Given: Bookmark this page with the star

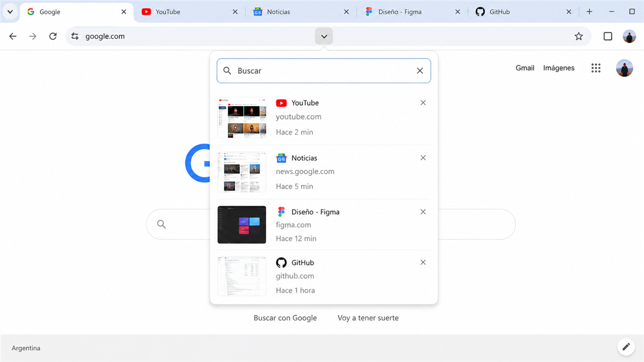Looking at the screenshot, I should pos(579,36).
